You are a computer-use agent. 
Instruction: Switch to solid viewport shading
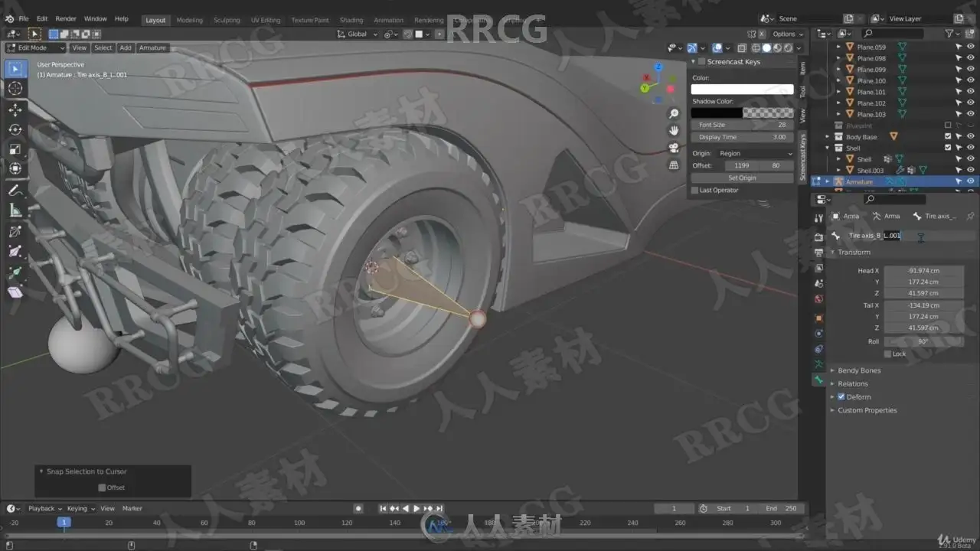767,48
